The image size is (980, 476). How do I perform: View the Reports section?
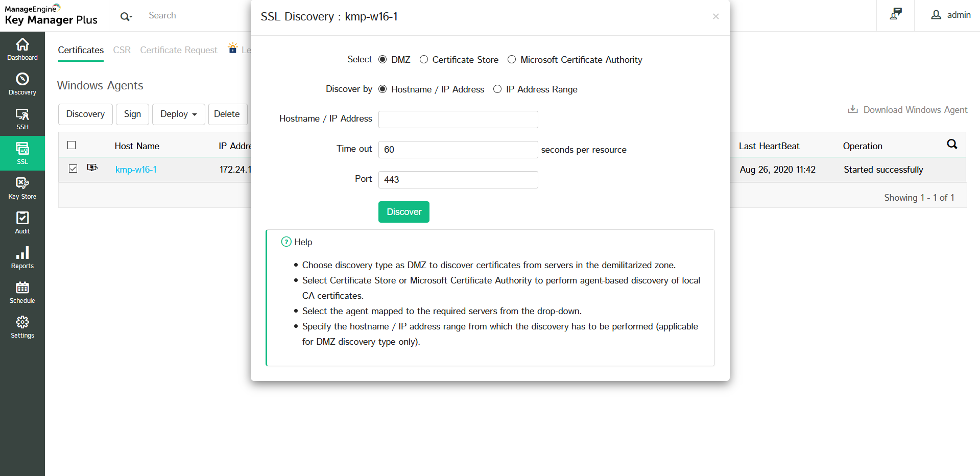(22, 257)
